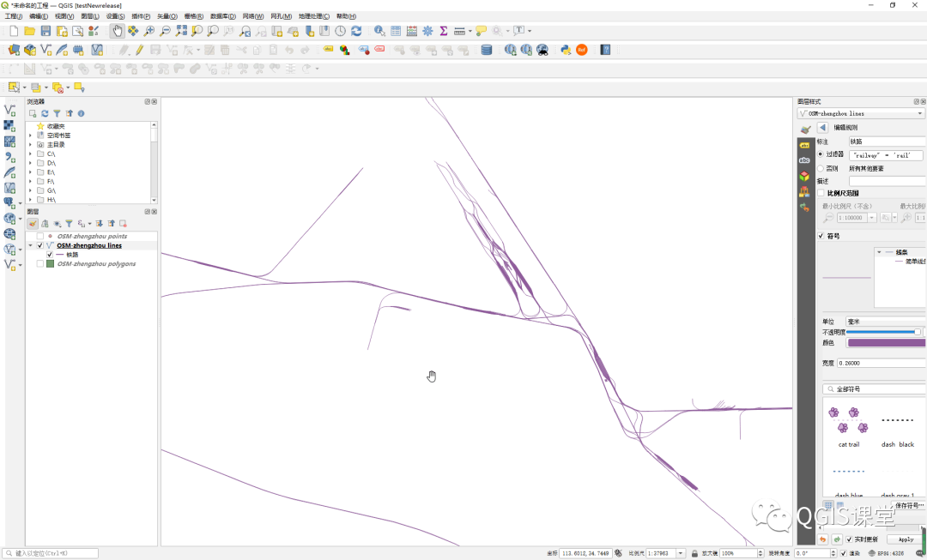Open the temporal controller clock icon

point(341,31)
